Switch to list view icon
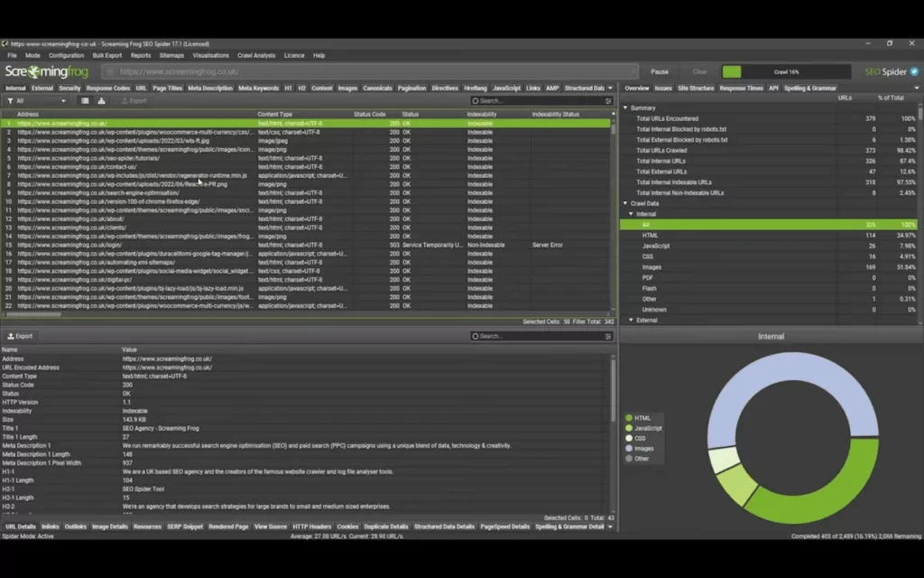 coord(86,101)
